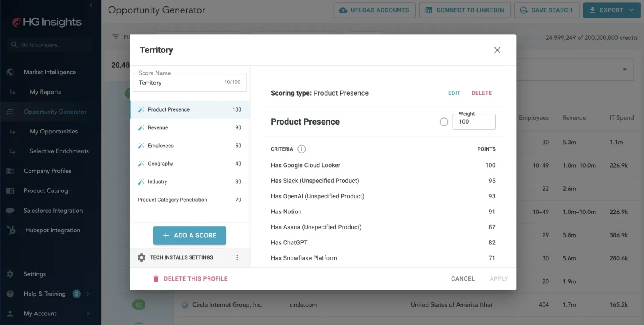
Task: Click Delete This Profile
Action: pyautogui.click(x=190, y=278)
